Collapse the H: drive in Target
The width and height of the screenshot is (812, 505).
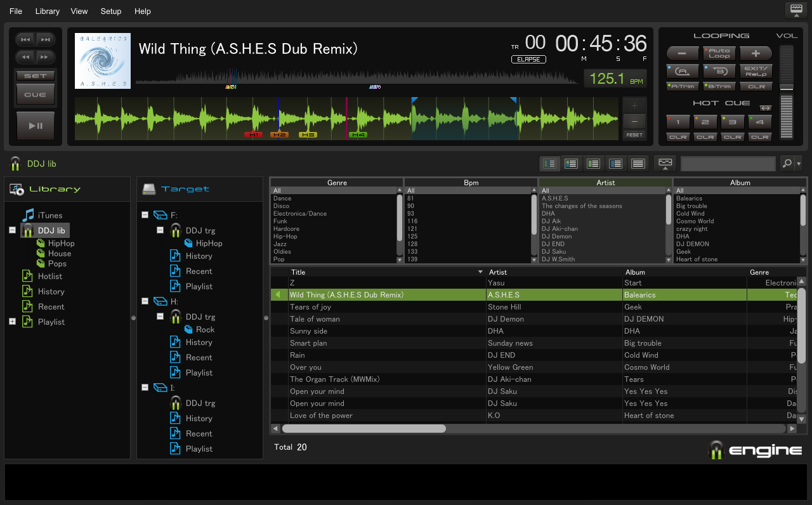tap(145, 301)
